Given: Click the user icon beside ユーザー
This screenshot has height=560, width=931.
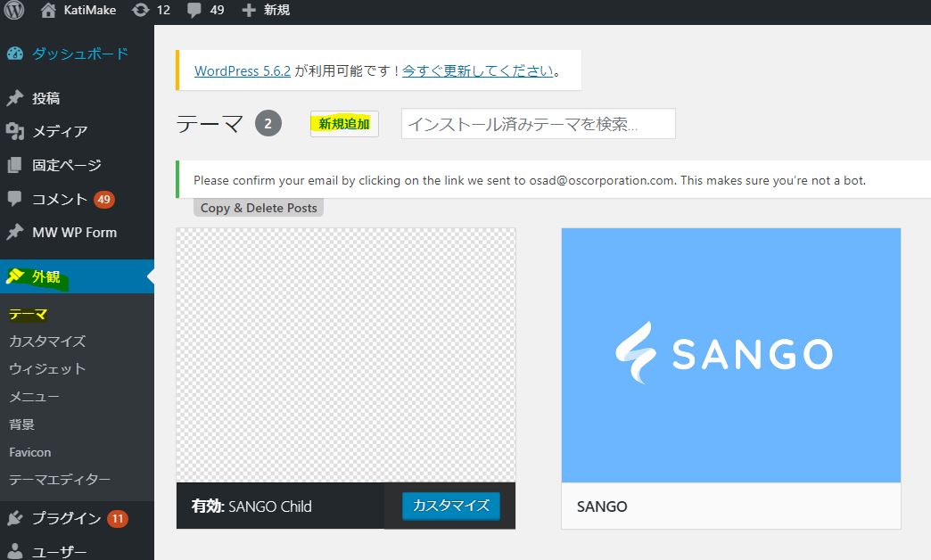Looking at the screenshot, I should pyautogui.click(x=15, y=551).
